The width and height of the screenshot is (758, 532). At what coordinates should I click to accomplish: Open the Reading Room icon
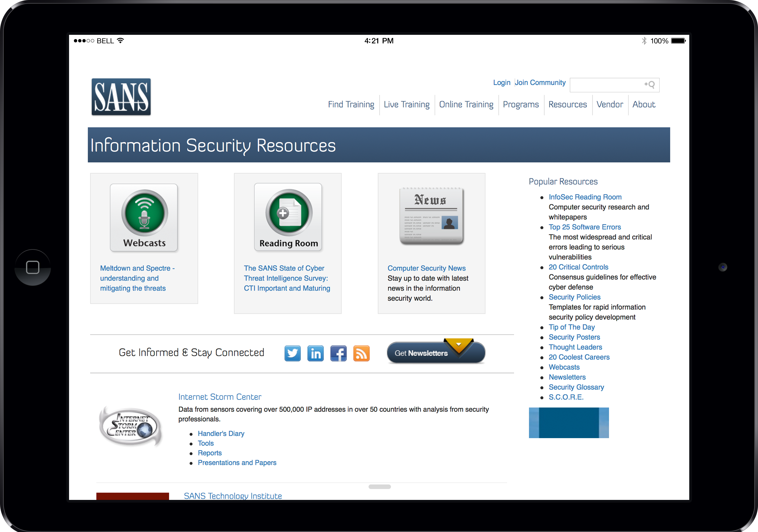coord(288,214)
